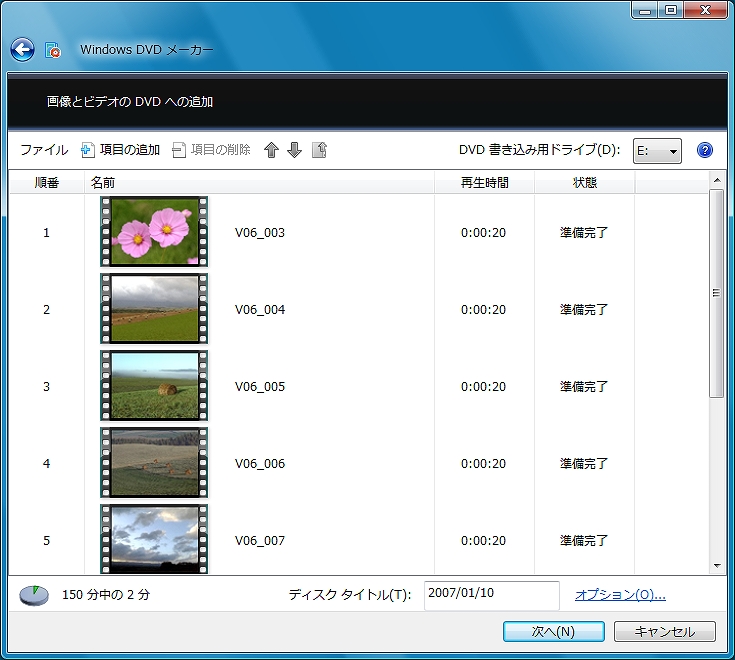
Task: Click the 再生時間 column header
Action: (485, 182)
